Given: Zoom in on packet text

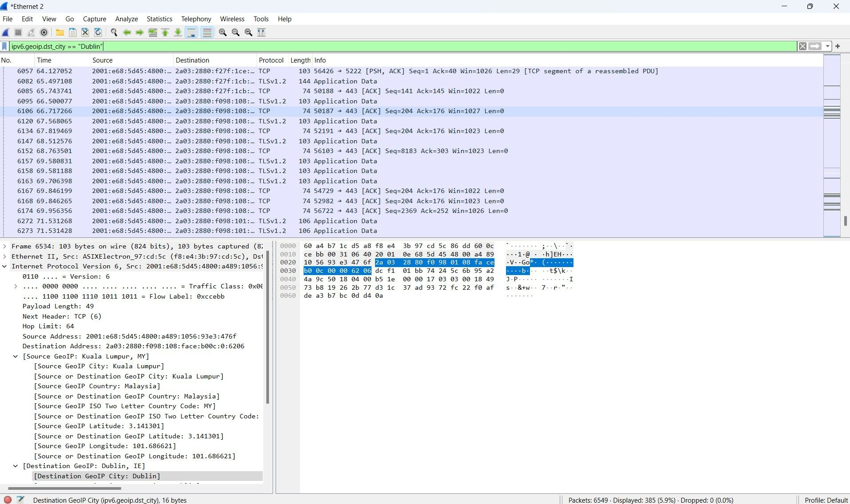Looking at the screenshot, I should 223,32.
